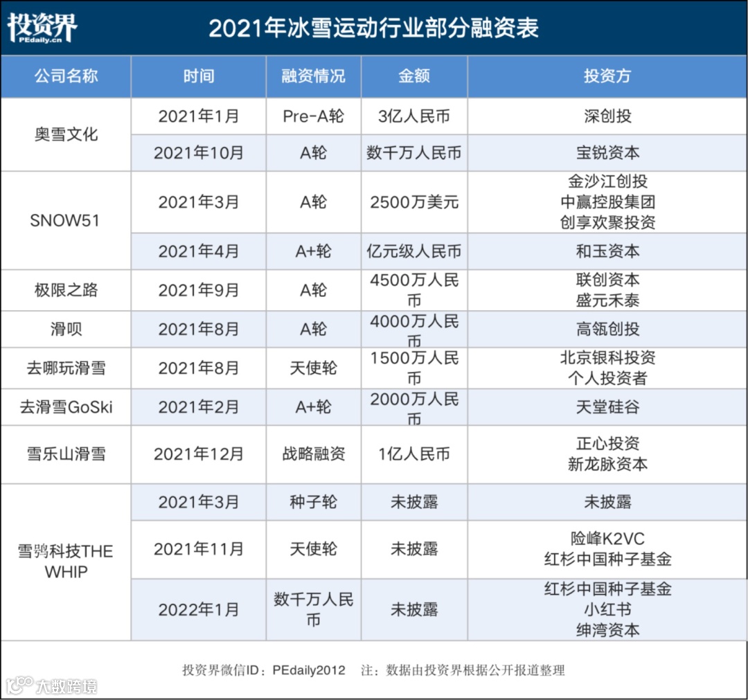748x700 pixels.
Task: Click the date 2021年9月
Action: (199, 290)
